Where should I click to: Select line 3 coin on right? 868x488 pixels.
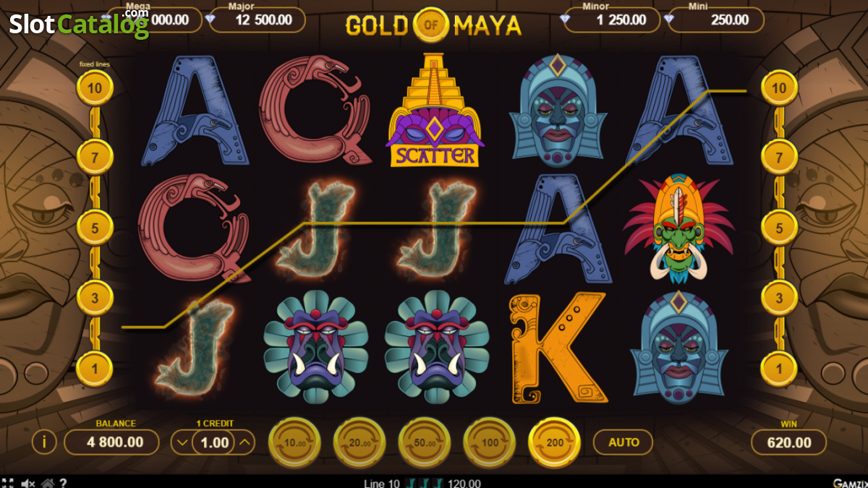779,298
